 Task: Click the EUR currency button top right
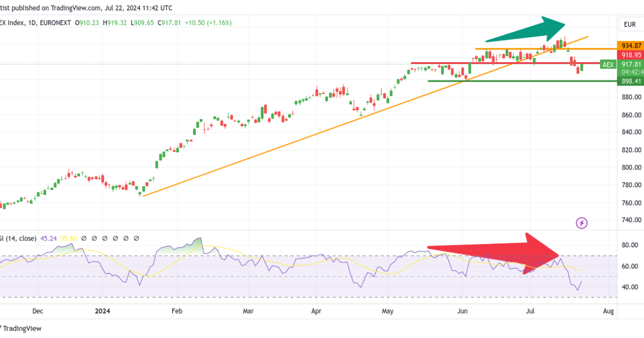[629, 23]
